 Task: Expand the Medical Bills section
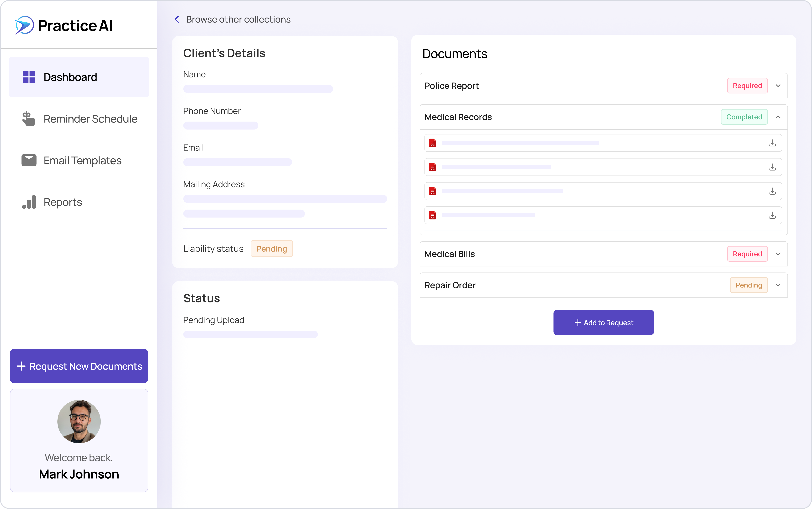coord(778,254)
